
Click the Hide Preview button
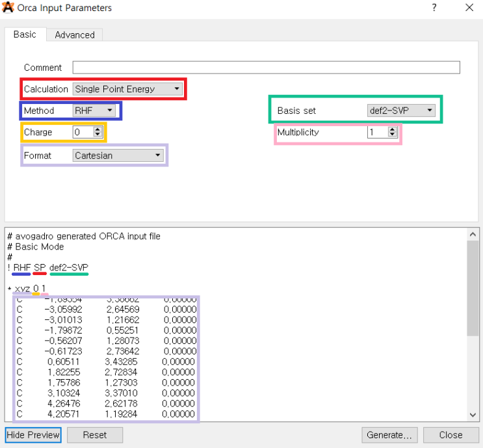click(33, 435)
